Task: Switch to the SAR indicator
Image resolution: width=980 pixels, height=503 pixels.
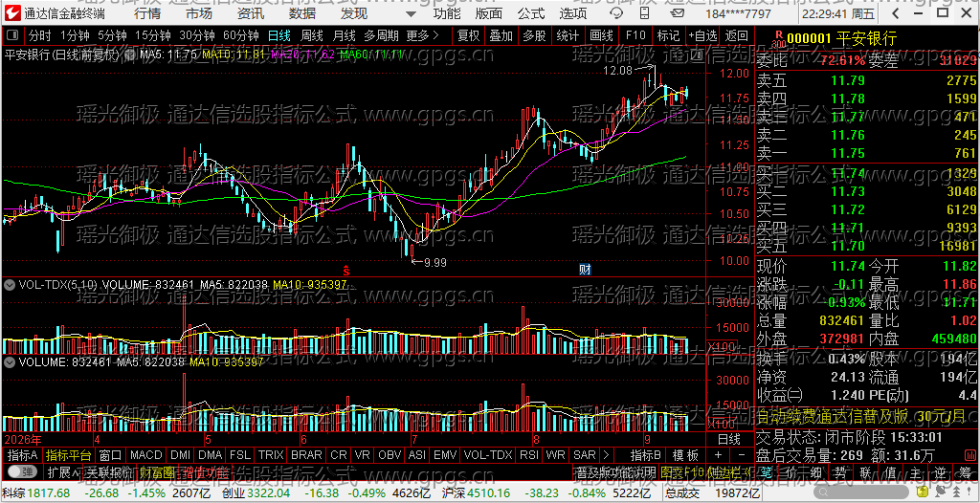Action: pos(585,455)
